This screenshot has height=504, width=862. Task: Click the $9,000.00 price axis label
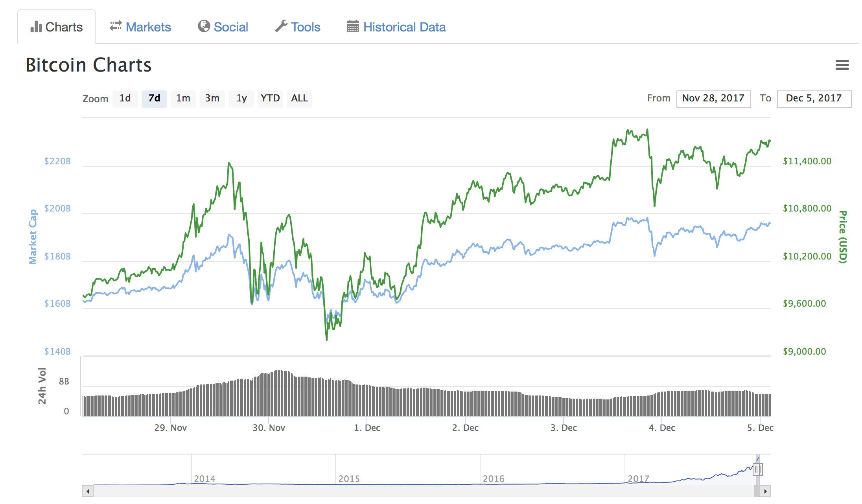[x=804, y=351]
